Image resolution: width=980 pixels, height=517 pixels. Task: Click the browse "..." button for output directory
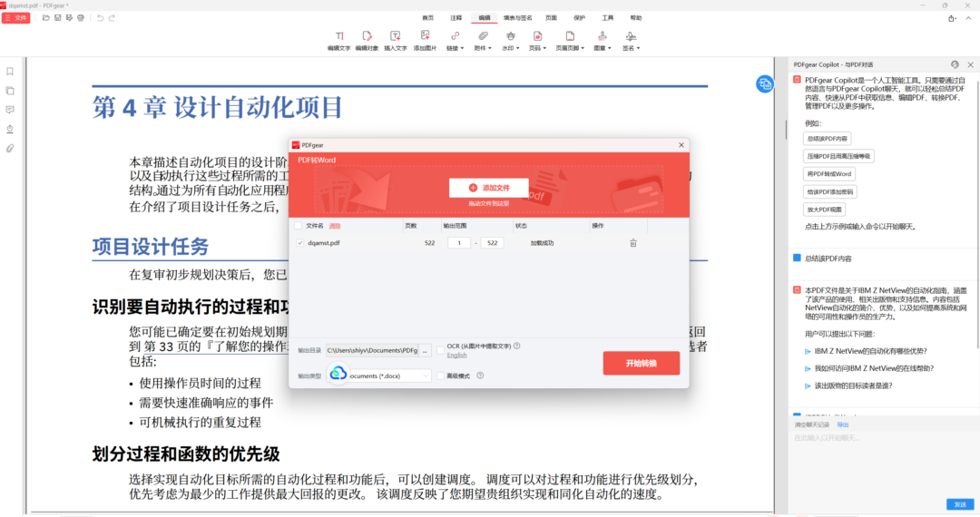pyautogui.click(x=425, y=350)
